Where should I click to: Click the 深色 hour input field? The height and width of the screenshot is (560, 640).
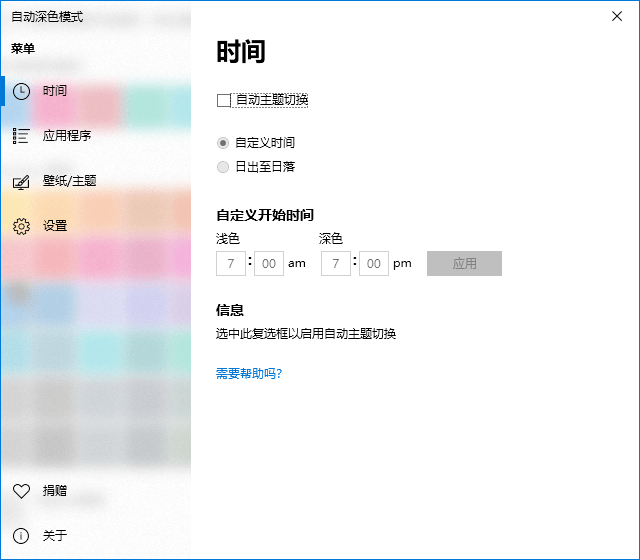336,264
